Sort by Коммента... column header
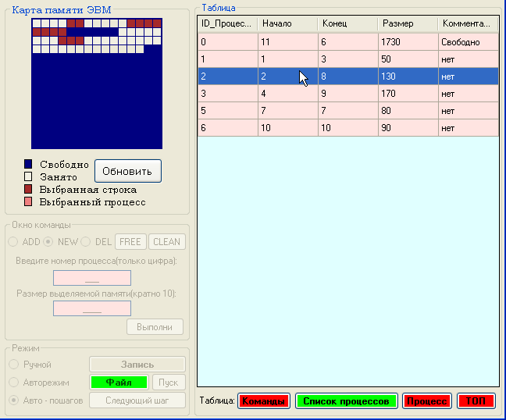506x420 pixels. click(x=468, y=23)
